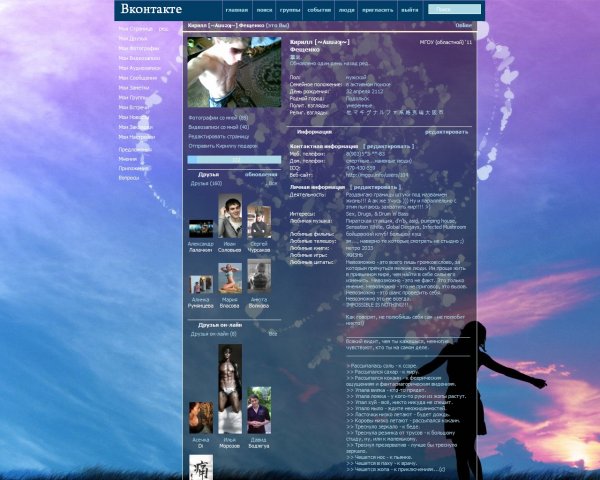Open люди in top navigation

[346, 10]
